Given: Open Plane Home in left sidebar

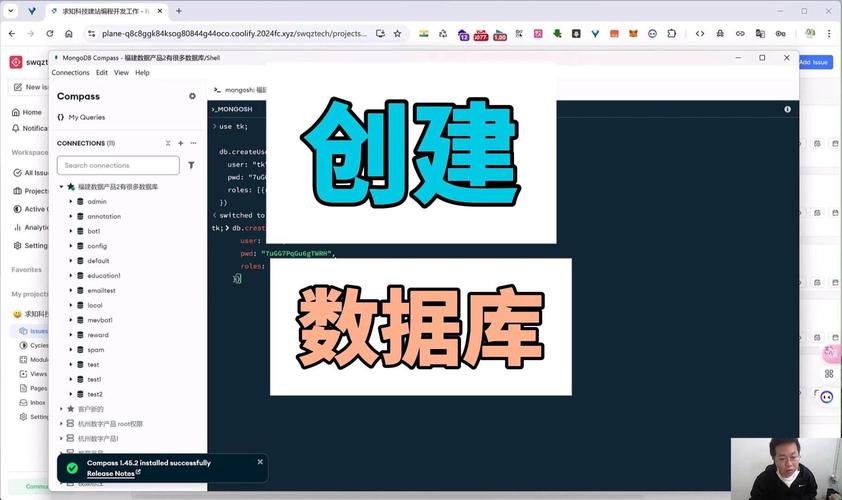Looking at the screenshot, I should click(x=27, y=112).
